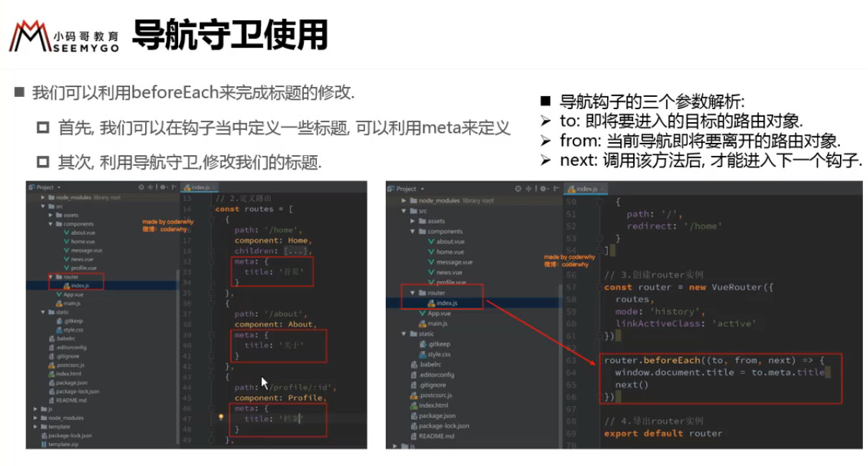This screenshot has height=466, width=868.
Task: Collapse the src folder in left IDE's tree
Action: click(43, 206)
